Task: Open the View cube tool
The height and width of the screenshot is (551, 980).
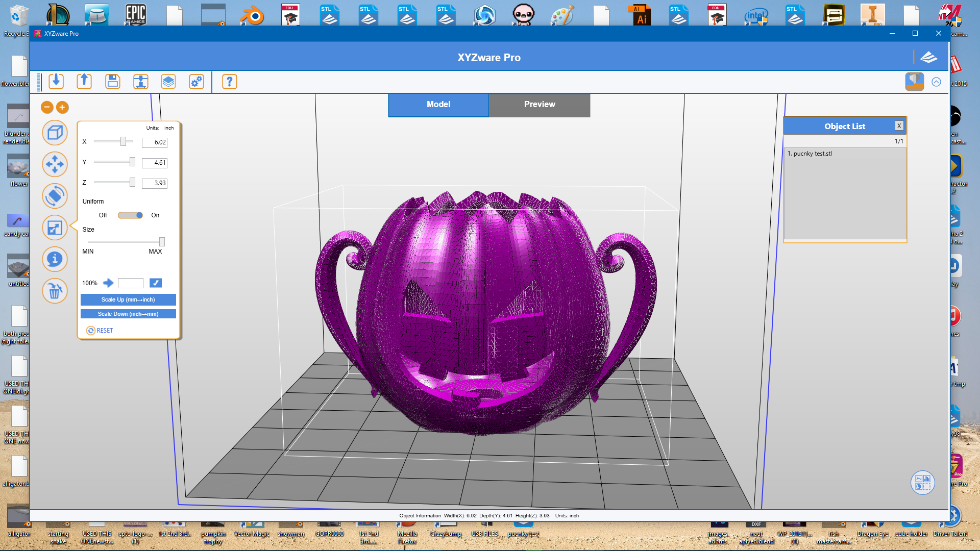Action: pyautogui.click(x=55, y=133)
